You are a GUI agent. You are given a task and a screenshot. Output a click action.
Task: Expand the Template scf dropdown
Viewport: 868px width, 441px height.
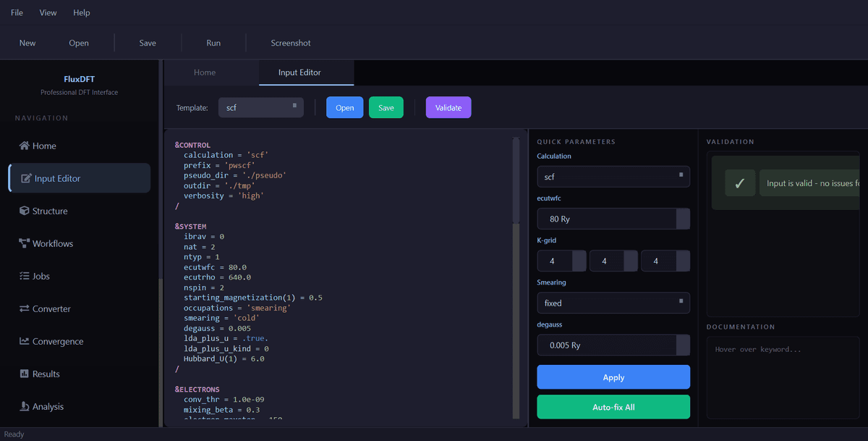click(260, 108)
